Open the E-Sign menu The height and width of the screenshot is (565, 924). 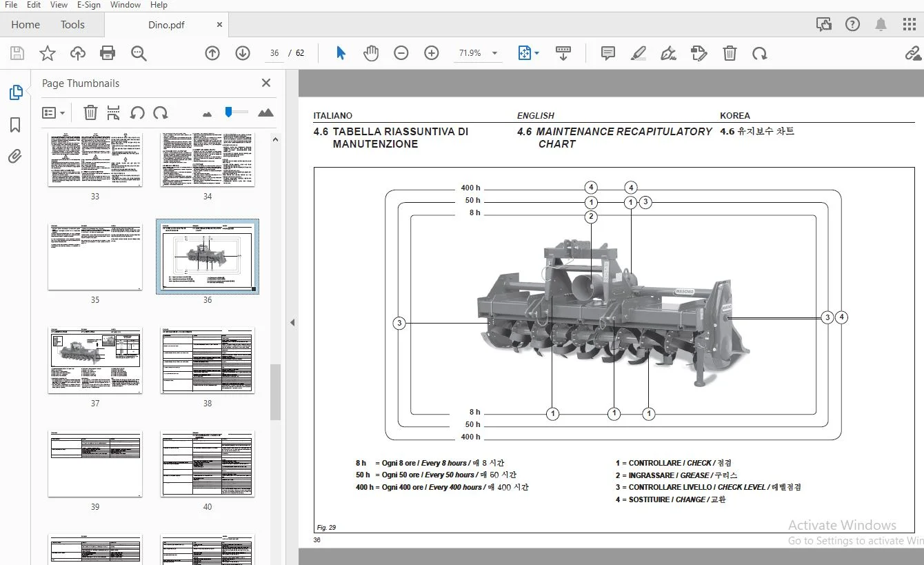88,5
